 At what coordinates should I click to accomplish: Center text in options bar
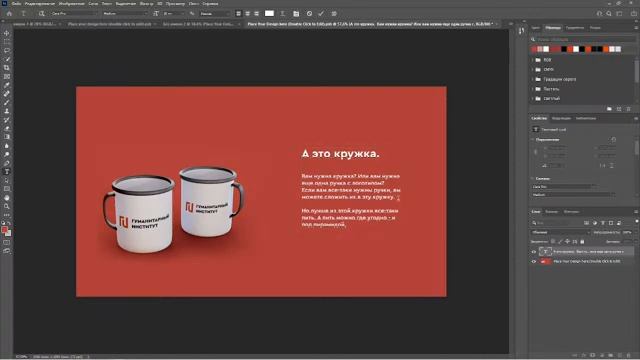(x=247, y=13)
